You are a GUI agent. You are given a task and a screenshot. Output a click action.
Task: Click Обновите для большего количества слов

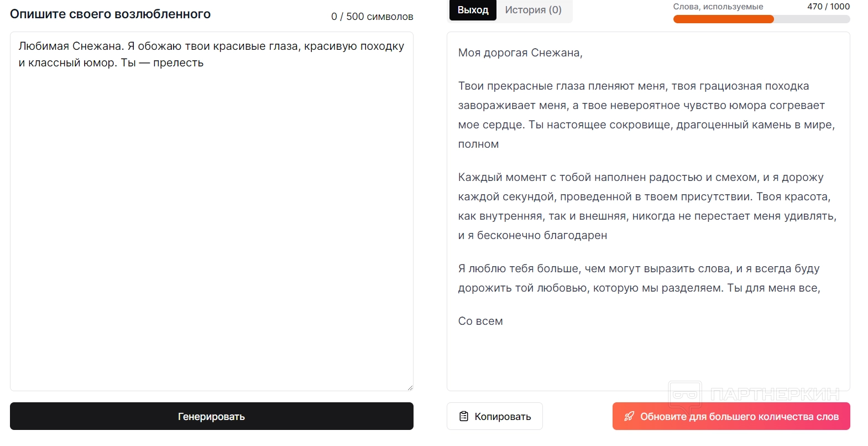tap(739, 417)
